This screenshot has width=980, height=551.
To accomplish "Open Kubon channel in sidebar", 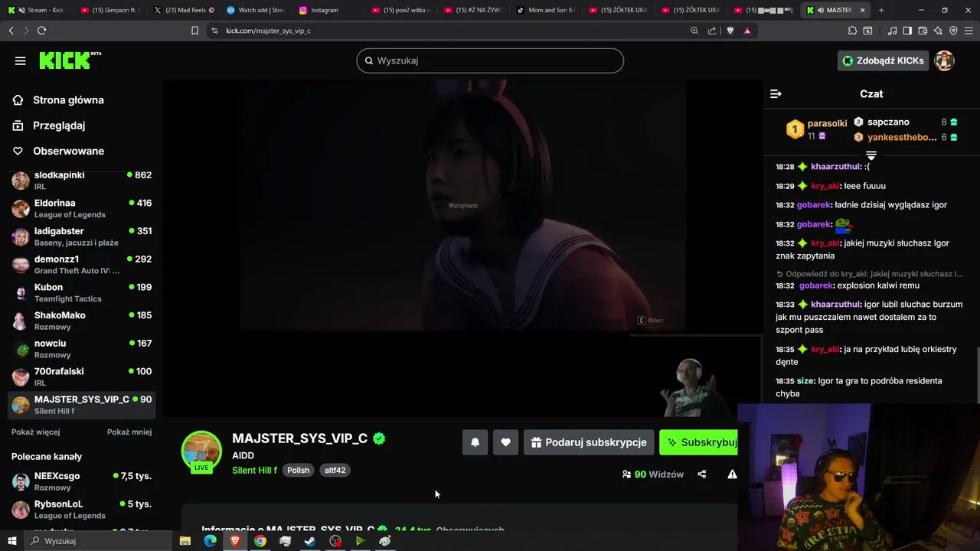I will click(x=81, y=292).
